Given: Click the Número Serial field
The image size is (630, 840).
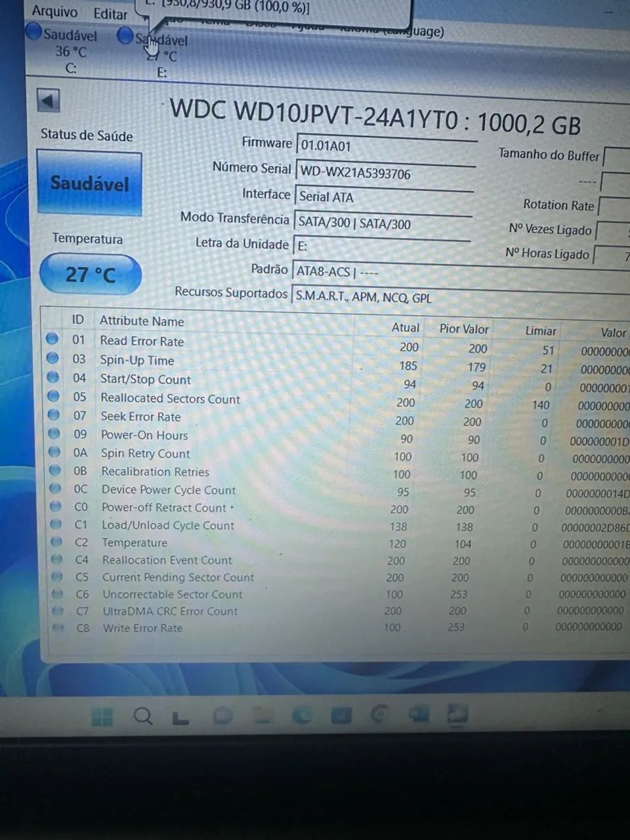Looking at the screenshot, I should [x=385, y=173].
